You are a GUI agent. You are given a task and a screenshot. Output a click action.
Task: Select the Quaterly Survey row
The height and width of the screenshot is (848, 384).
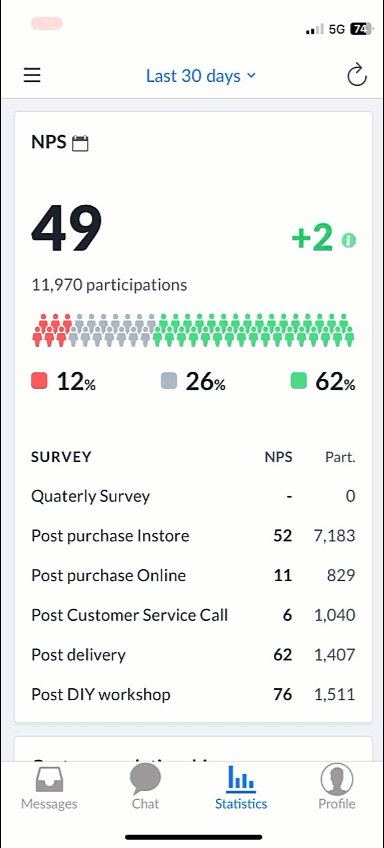pos(193,496)
